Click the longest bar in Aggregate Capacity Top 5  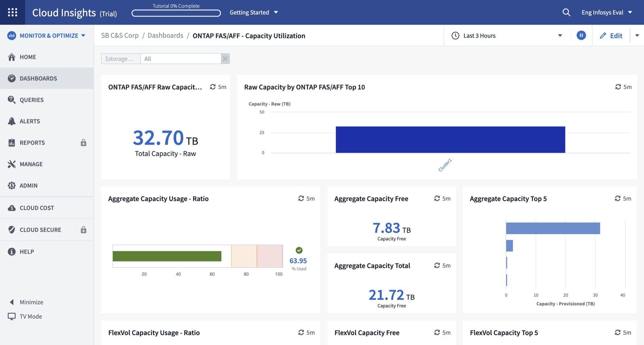coord(553,228)
